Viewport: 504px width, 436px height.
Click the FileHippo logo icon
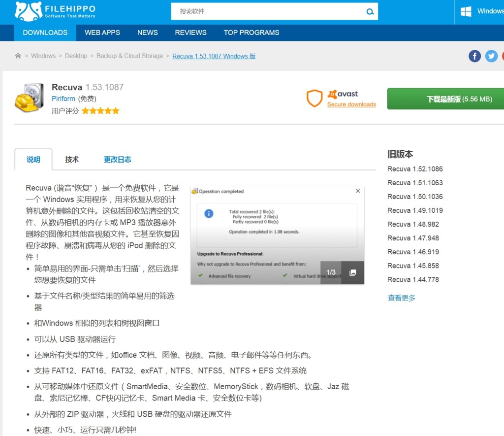click(x=28, y=11)
